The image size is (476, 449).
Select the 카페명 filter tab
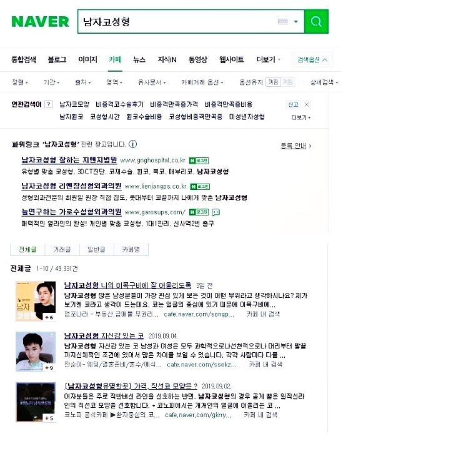pos(131,250)
